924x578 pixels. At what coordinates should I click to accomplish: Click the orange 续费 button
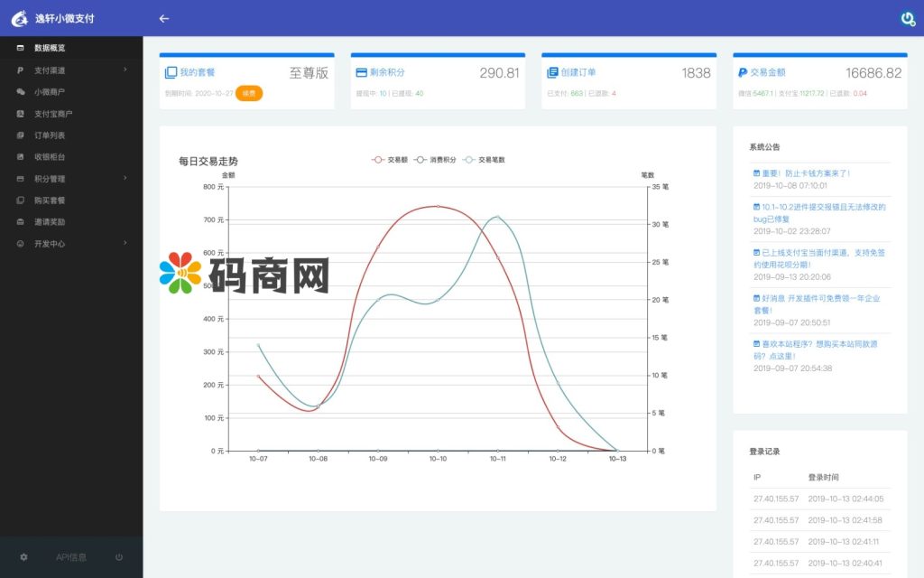point(249,93)
